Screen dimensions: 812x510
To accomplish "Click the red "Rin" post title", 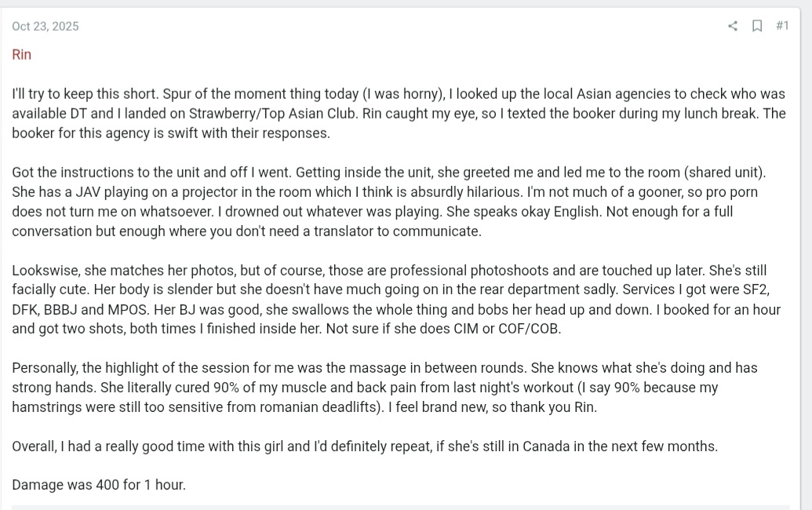I will 21,55.
